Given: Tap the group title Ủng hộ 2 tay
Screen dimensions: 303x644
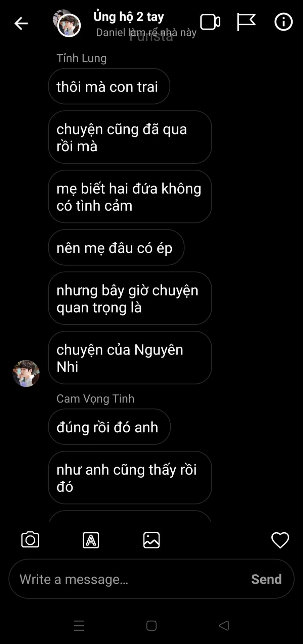Looking at the screenshot, I should [129, 16].
